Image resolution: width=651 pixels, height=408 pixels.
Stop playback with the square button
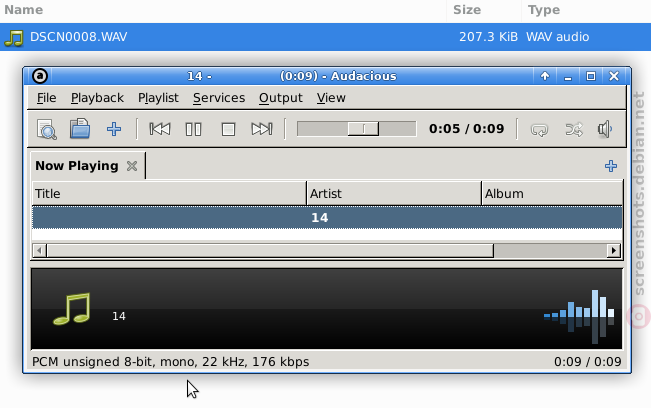(x=228, y=129)
